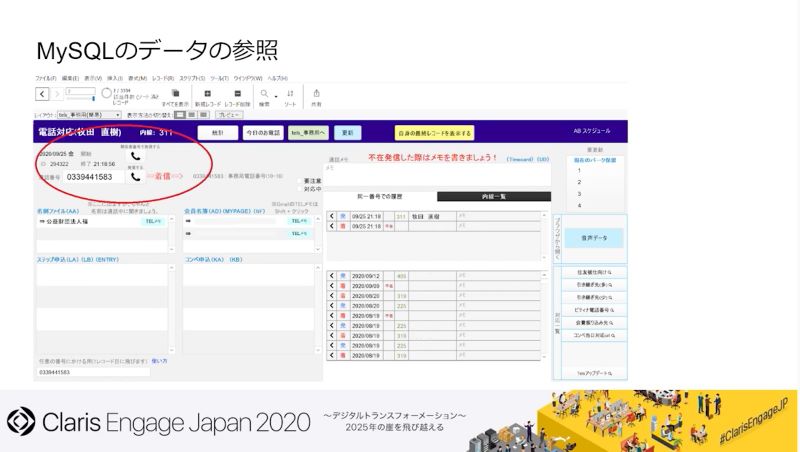Click the yellow 自身の最終レコードを表示する button
The width and height of the screenshot is (800, 452).
point(434,133)
